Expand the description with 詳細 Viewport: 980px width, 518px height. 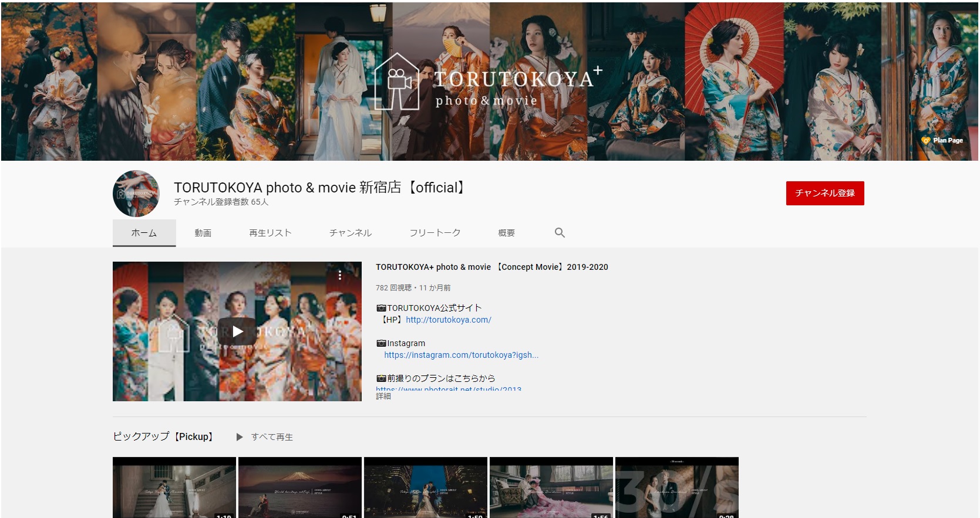point(383,397)
